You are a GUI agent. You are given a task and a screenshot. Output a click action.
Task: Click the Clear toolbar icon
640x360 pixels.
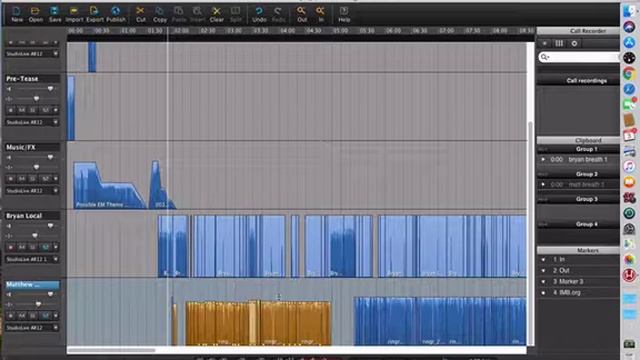216,11
